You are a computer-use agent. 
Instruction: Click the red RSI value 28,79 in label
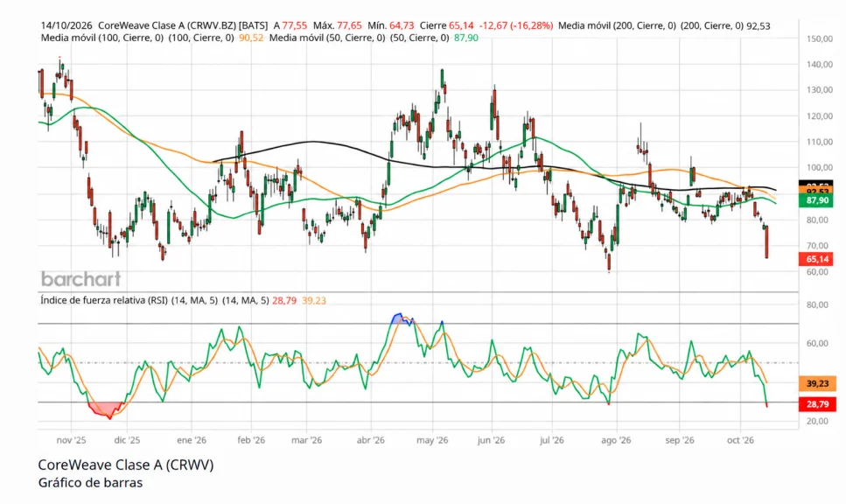coord(284,300)
